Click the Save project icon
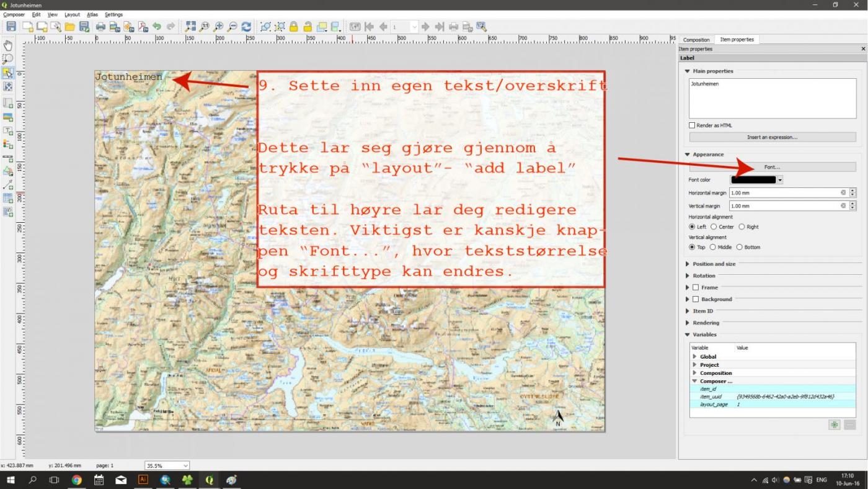 (11, 27)
